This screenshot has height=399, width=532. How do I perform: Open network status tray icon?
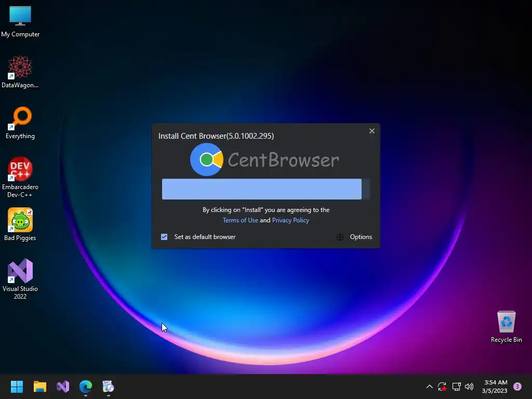coord(456,387)
